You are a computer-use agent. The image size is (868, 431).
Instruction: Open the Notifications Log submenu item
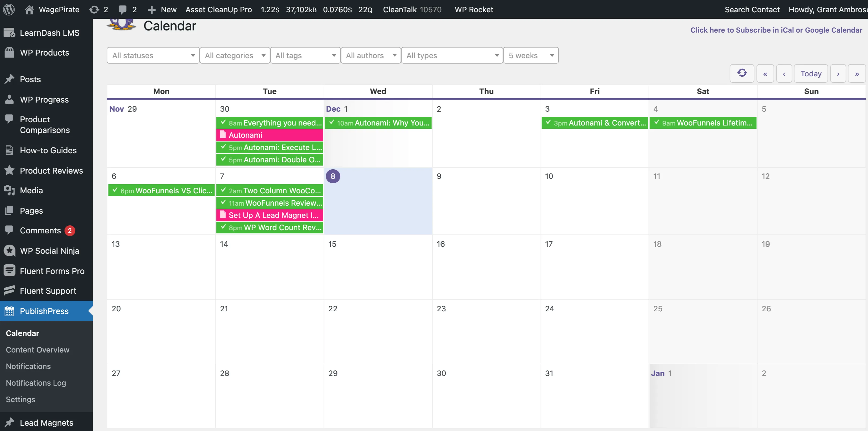click(x=36, y=382)
